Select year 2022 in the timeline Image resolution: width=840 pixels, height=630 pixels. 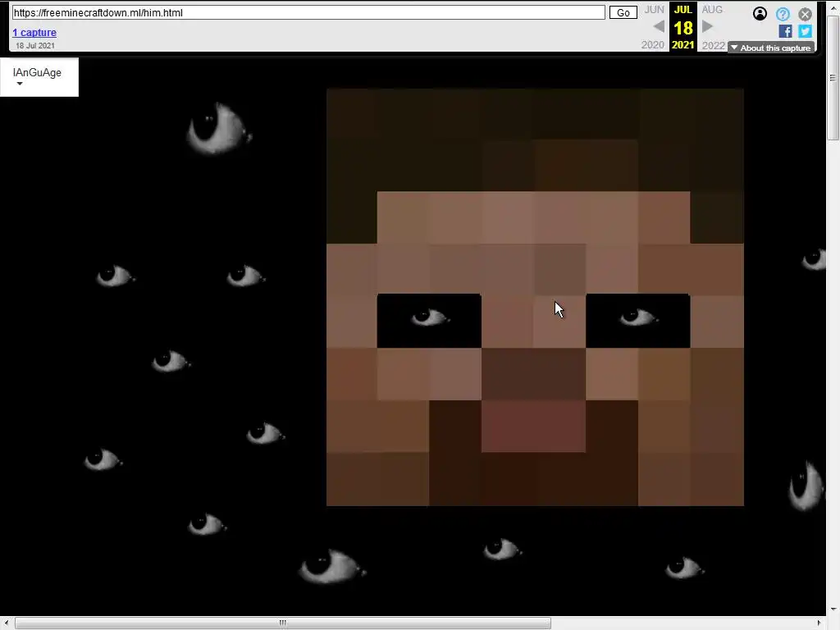[713, 45]
